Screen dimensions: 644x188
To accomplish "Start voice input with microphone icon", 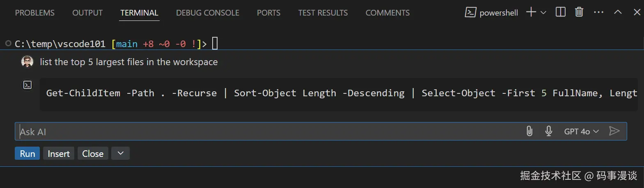I will 548,131.
